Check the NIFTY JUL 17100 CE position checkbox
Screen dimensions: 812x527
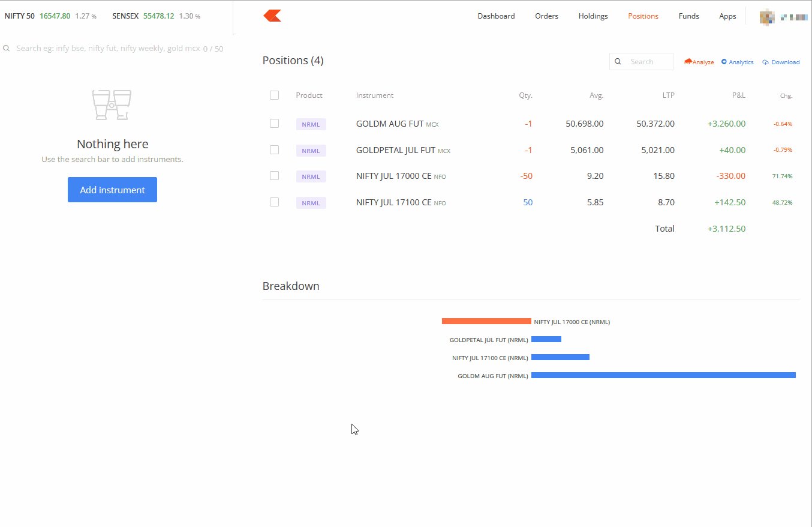[274, 202]
